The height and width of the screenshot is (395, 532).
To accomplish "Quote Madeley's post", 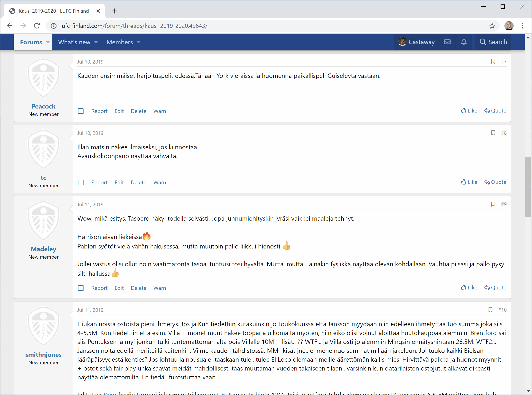I will [495, 287].
